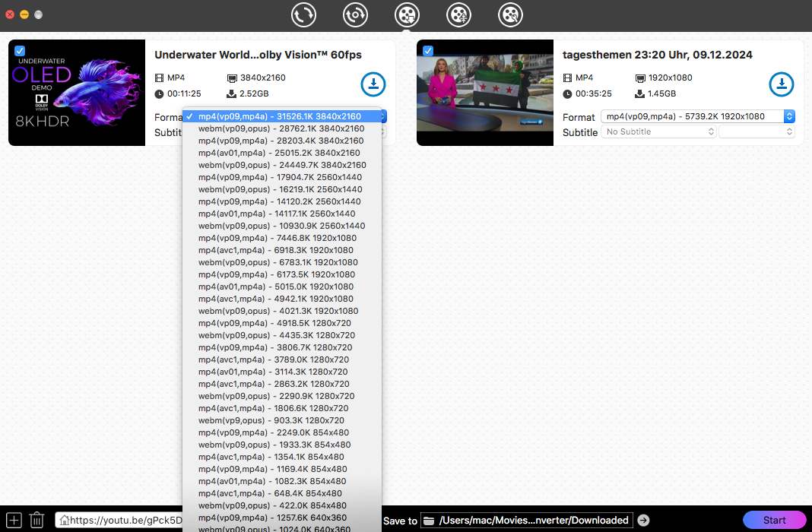
Task: Choose mp4(vp09,mp4a) 28203.4K 3840x2160 format
Action: coord(282,141)
